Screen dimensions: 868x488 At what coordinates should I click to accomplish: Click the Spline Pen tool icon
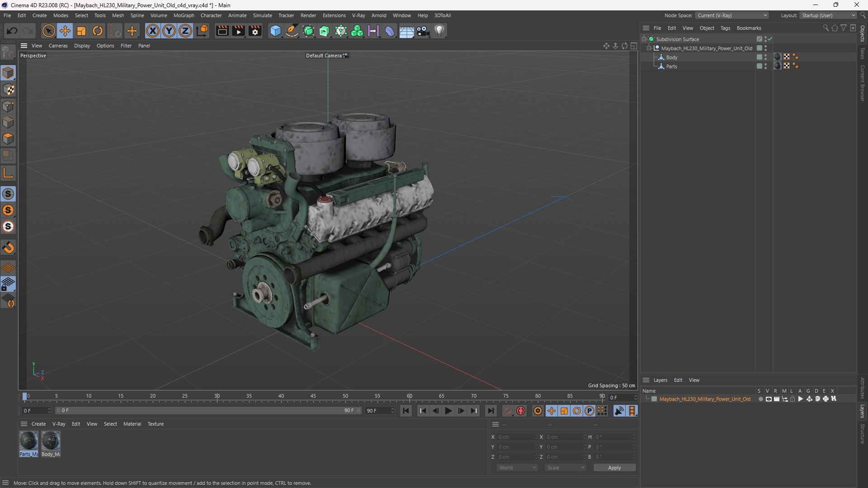pyautogui.click(x=292, y=31)
